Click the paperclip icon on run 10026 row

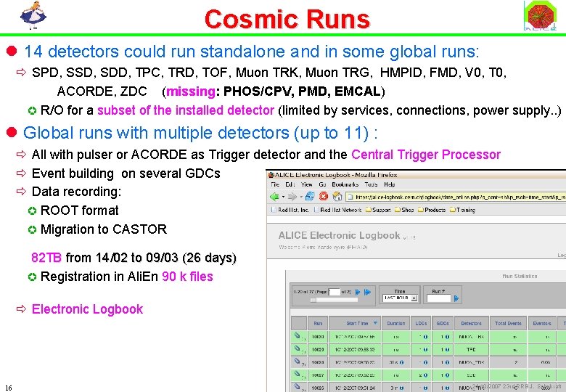[x=297, y=387]
